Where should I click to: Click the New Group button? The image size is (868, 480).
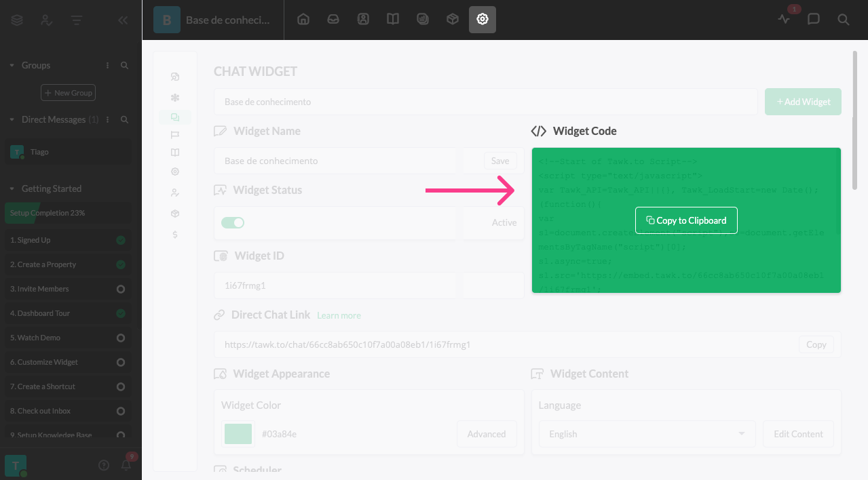(68, 93)
